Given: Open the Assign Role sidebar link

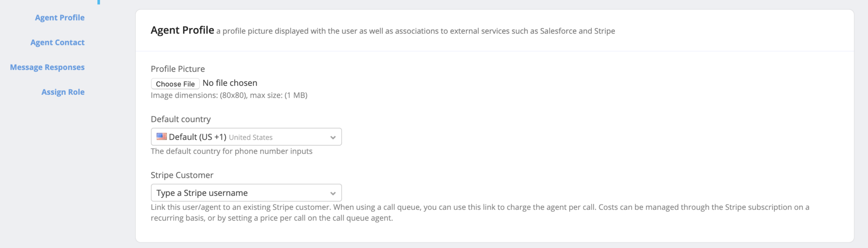Looking at the screenshot, I should click(63, 92).
